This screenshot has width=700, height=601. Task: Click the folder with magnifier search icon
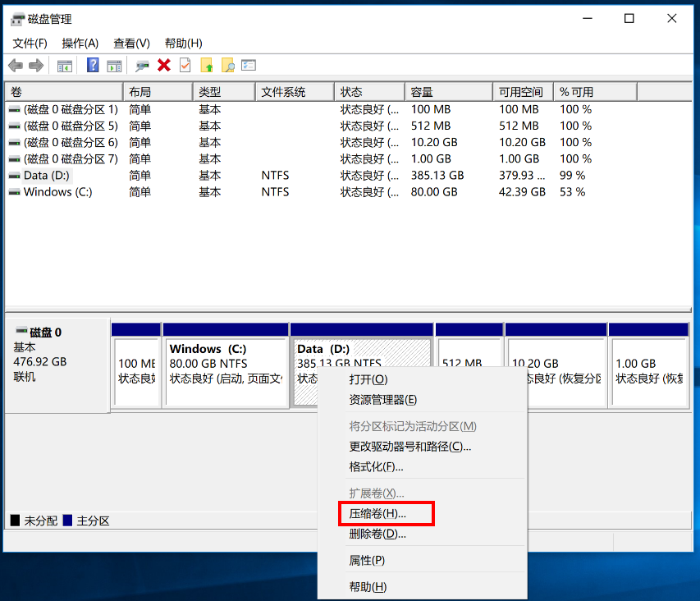[228, 66]
